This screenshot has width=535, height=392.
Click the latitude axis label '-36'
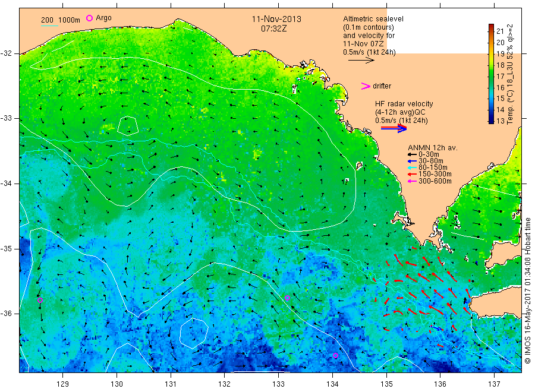click(x=6, y=314)
